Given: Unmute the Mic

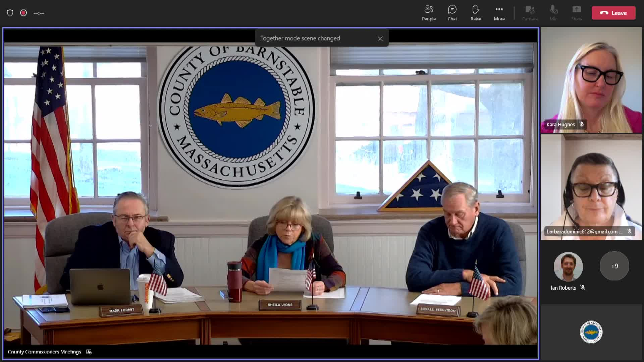Looking at the screenshot, I should [553, 13].
